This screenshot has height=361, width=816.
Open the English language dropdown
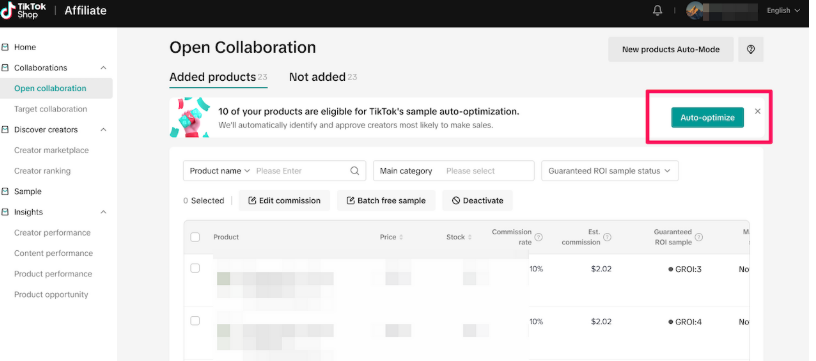[x=783, y=10]
